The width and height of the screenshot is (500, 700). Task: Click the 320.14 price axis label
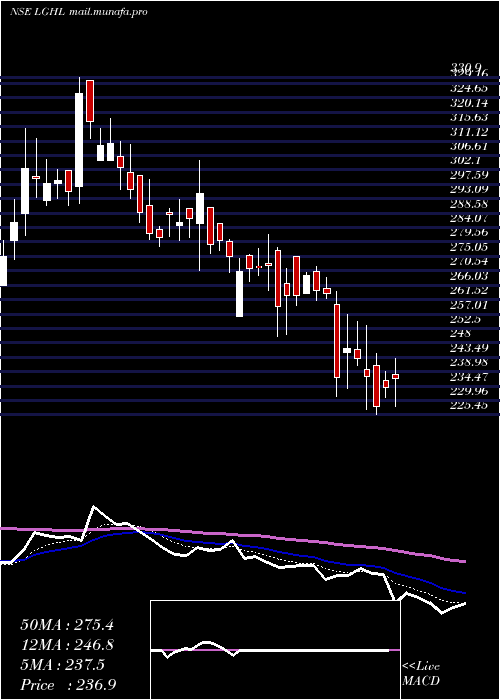[470, 103]
